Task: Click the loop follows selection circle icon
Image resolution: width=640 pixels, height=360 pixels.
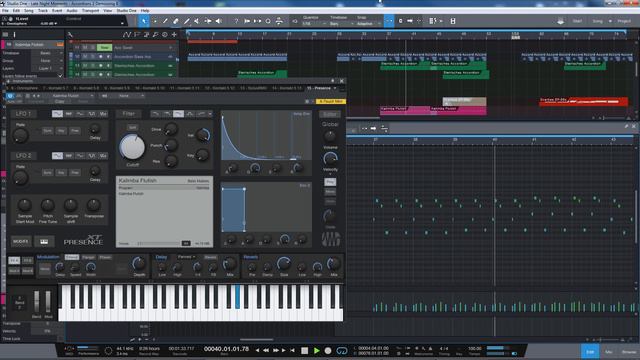Action: (x=268, y=21)
